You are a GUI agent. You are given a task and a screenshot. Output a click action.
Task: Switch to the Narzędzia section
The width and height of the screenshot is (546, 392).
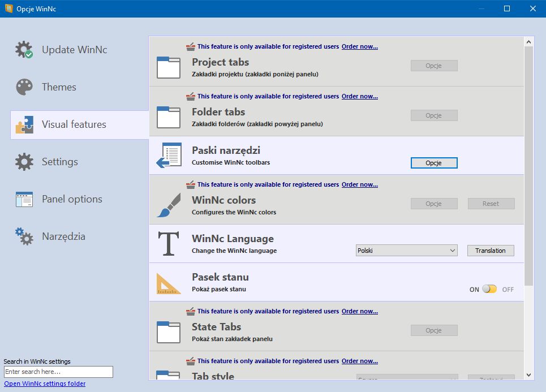tap(80, 236)
